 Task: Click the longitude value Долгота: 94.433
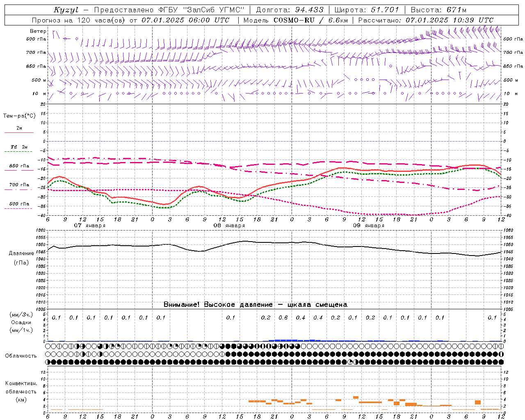[x=290, y=10]
